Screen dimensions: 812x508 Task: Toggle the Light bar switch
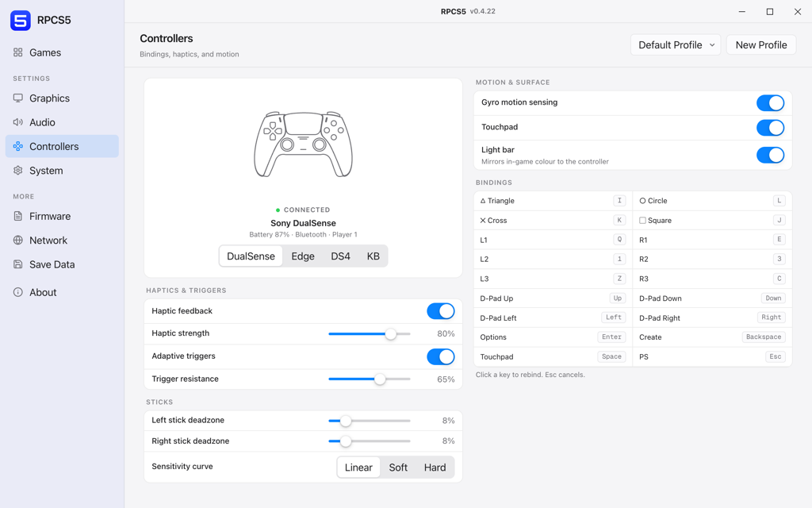click(770, 155)
